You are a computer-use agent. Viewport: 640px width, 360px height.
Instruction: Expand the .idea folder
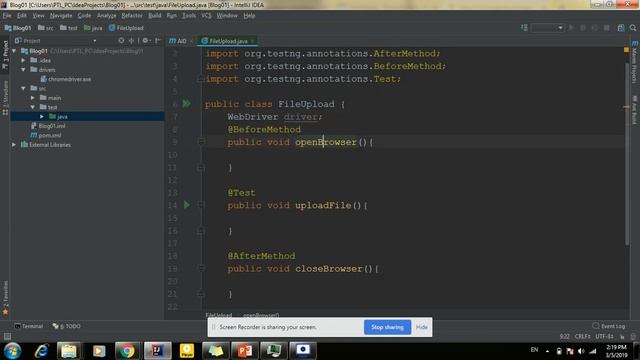23,60
